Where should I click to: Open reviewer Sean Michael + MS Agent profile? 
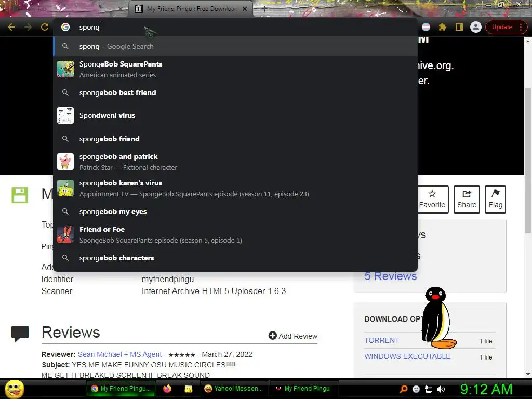click(120, 354)
